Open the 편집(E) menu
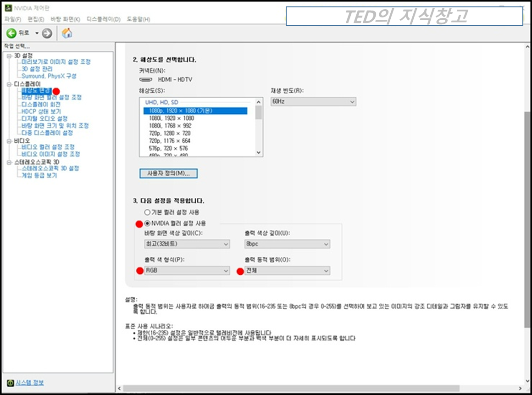The width and height of the screenshot is (532, 395). click(36, 19)
